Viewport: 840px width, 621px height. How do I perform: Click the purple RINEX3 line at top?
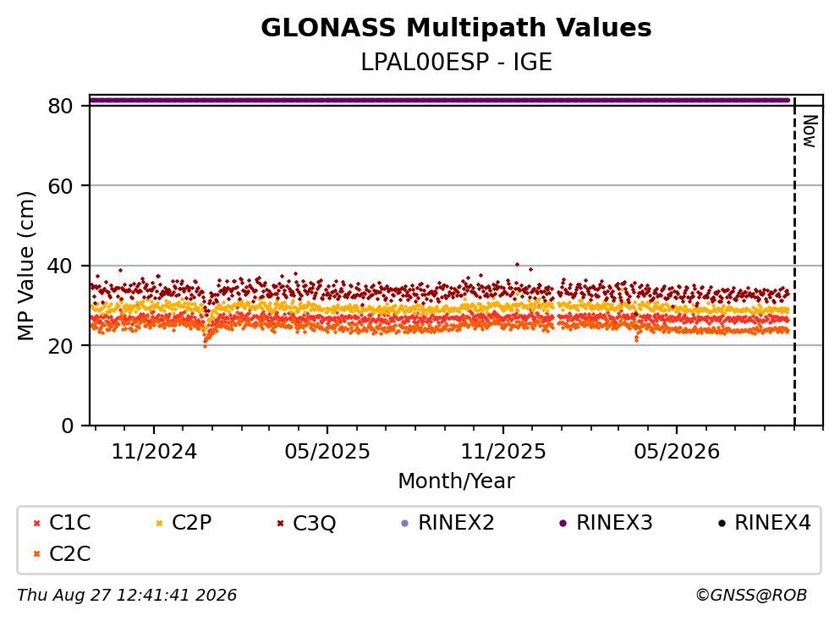[439, 100]
